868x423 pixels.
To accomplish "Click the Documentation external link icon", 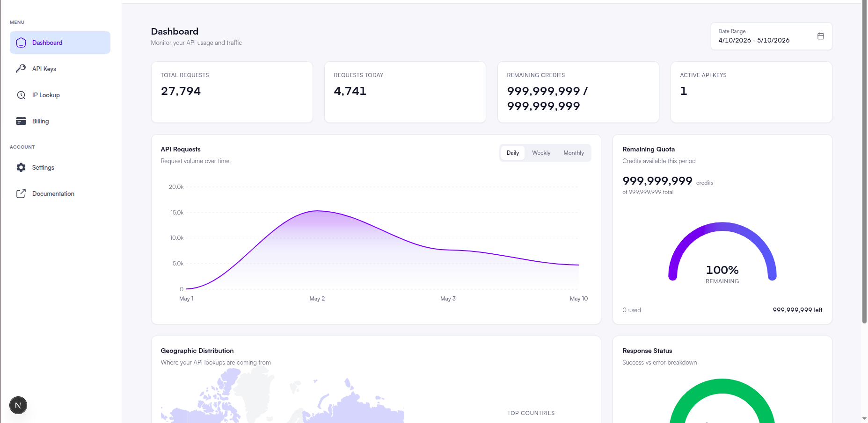I will pos(21,194).
